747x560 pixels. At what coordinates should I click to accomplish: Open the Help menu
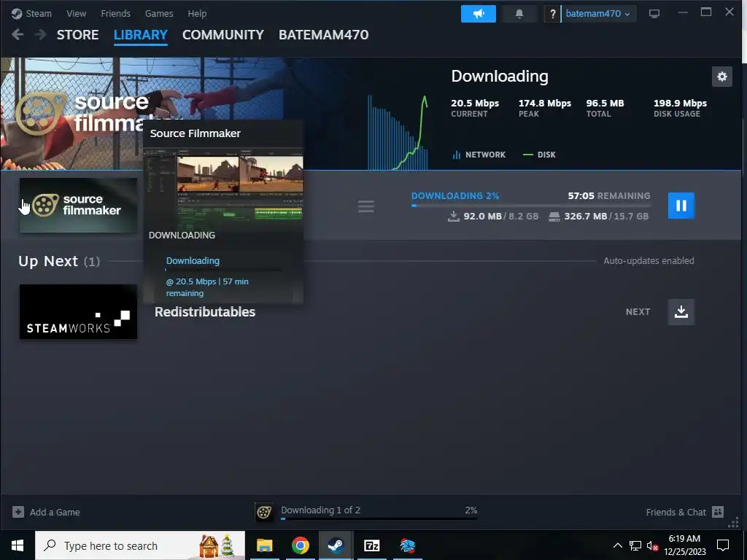point(197,13)
